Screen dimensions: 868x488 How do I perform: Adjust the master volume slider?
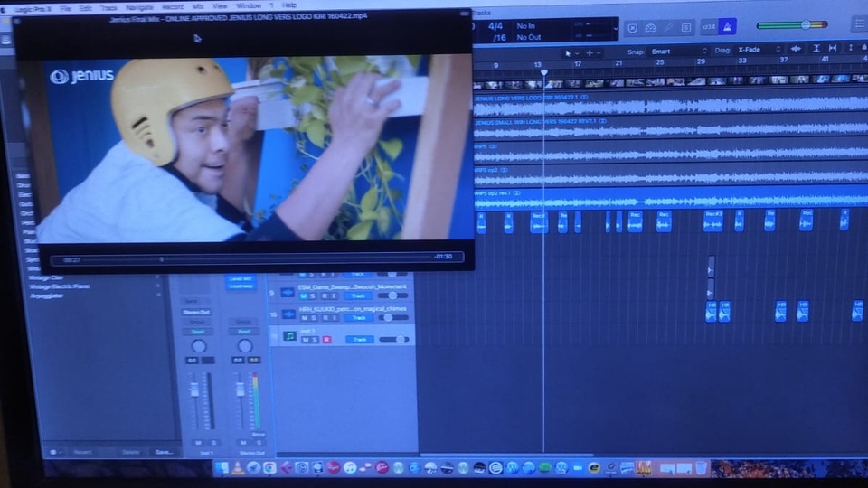(792, 25)
